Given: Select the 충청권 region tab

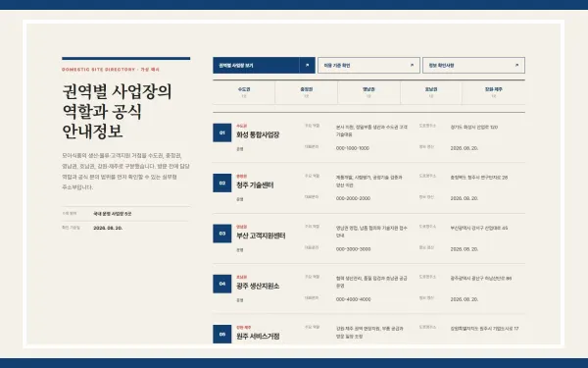Looking at the screenshot, I should [307, 92].
